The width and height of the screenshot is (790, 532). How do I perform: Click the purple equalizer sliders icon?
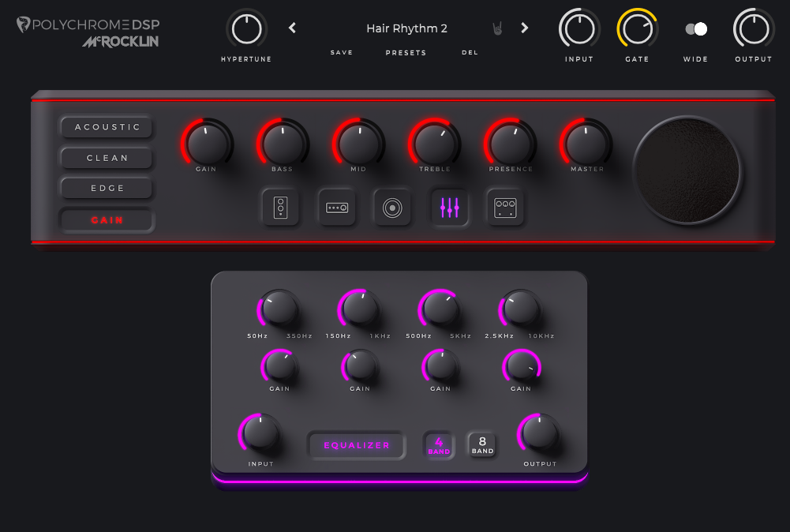[x=449, y=208]
